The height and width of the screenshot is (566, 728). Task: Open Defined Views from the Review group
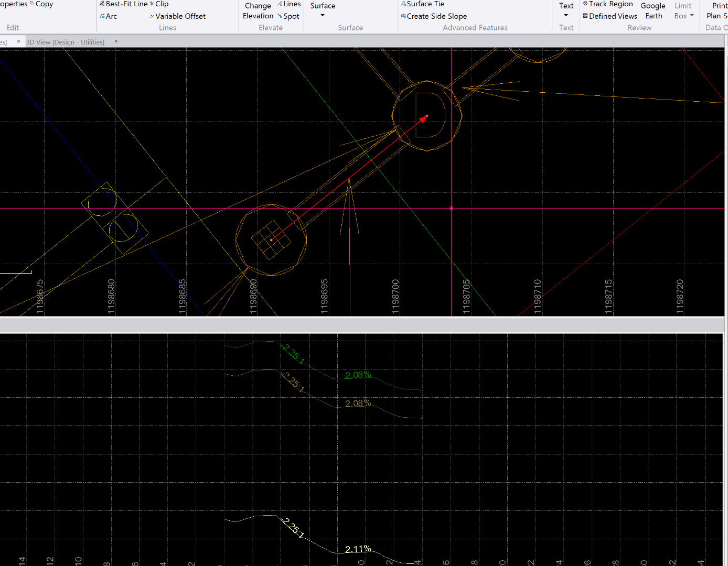pyautogui.click(x=585, y=16)
